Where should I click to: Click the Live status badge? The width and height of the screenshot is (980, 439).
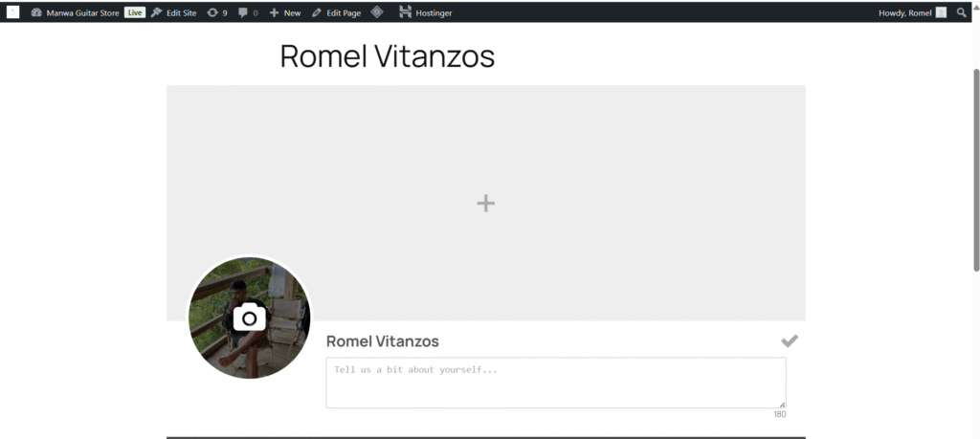pos(134,12)
